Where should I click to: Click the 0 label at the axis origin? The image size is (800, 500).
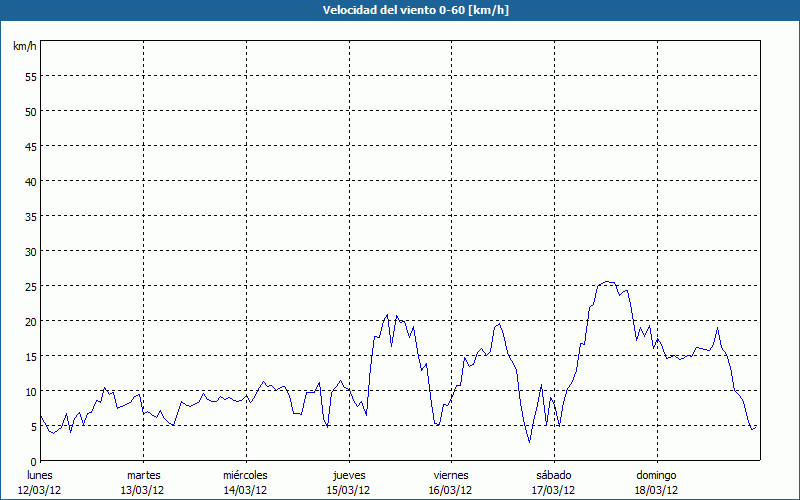tap(33, 461)
